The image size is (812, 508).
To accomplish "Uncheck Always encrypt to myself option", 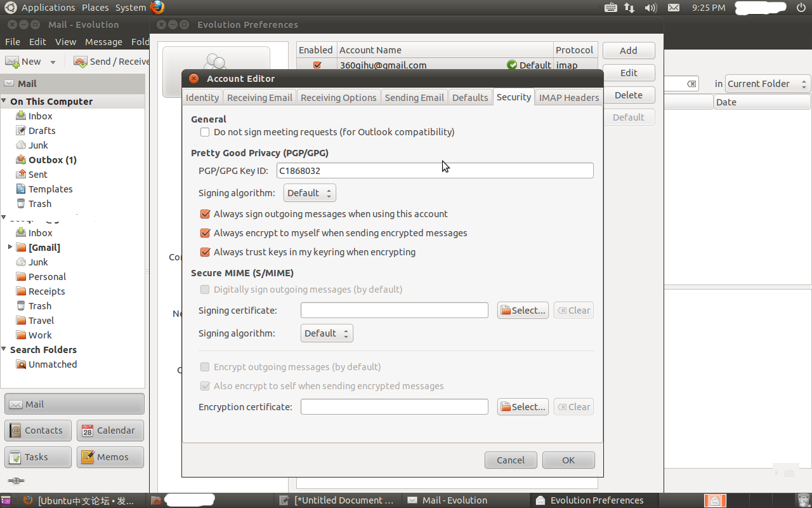I will 205,233.
